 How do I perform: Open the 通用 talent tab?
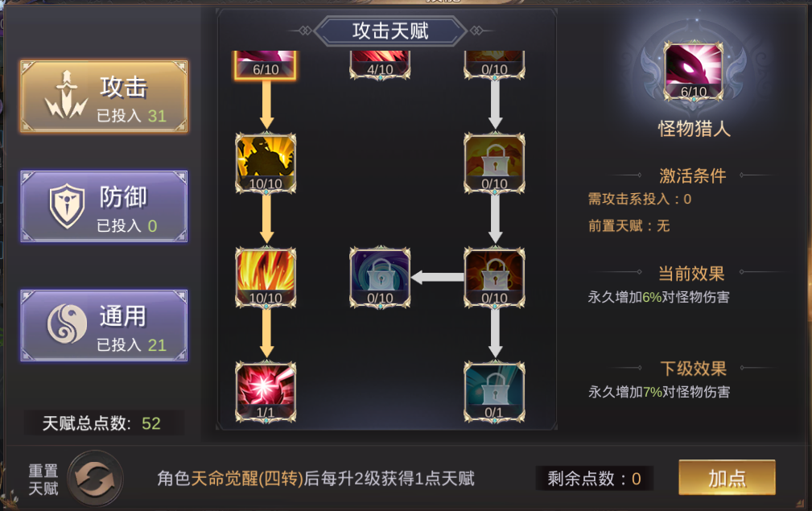point(104,325)
